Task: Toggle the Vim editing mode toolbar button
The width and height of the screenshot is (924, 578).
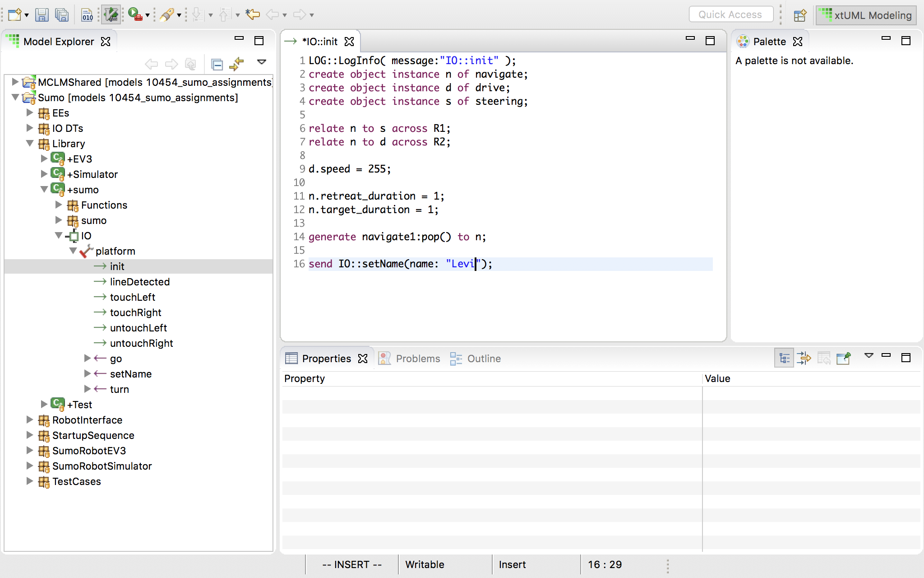Action: [x=111, y=15]
